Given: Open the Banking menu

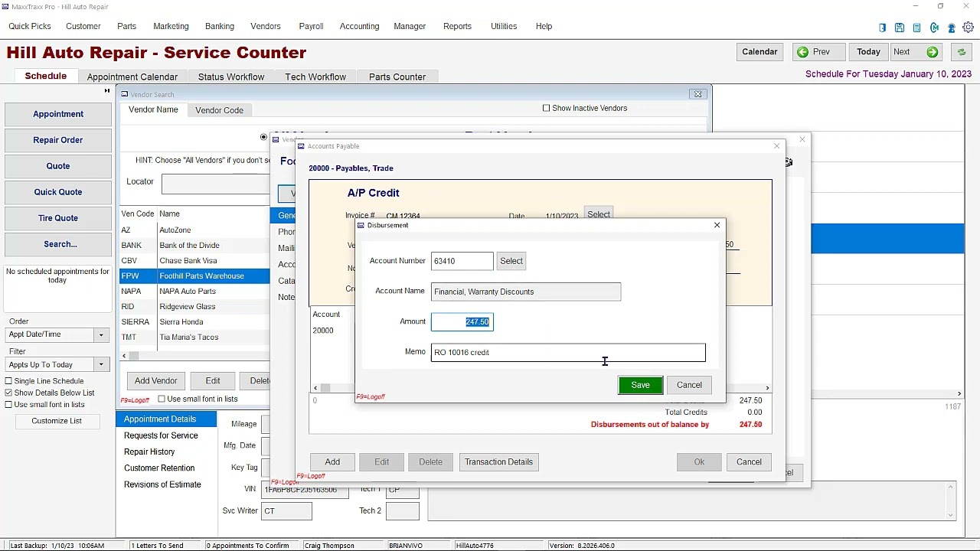Looking at the screenshot, I should click(220, 26).
